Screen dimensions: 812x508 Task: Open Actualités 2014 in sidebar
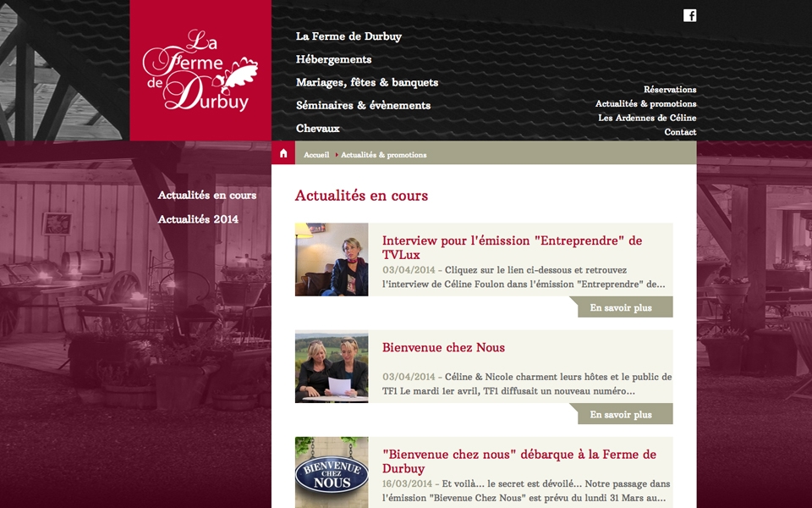(198, 218)
